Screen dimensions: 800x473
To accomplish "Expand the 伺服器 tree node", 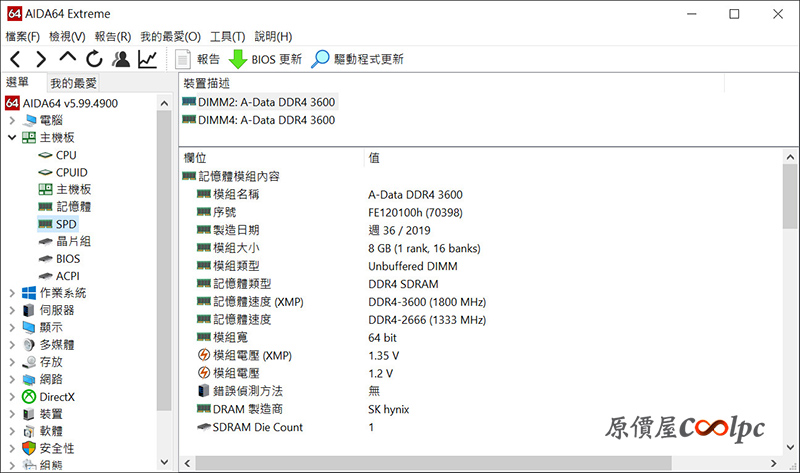I will [x=12, y=310].
